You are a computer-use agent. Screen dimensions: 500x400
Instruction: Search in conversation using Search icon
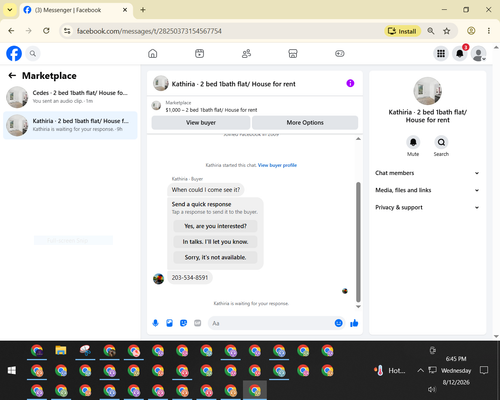coord(441,142)
